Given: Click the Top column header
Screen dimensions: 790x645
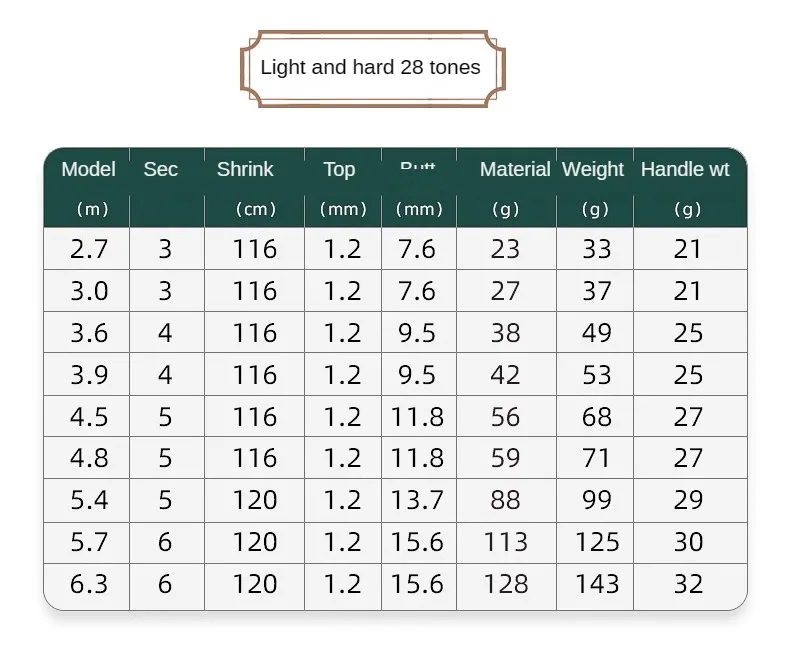Looking at the screenshot, I should click(x=339, y=169).
